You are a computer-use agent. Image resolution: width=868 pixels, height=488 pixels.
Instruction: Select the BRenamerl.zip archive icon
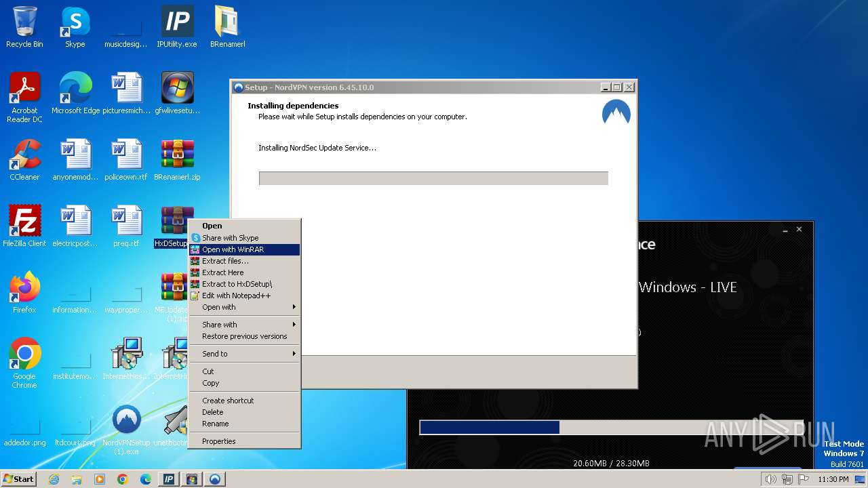[x=177, y=160]
